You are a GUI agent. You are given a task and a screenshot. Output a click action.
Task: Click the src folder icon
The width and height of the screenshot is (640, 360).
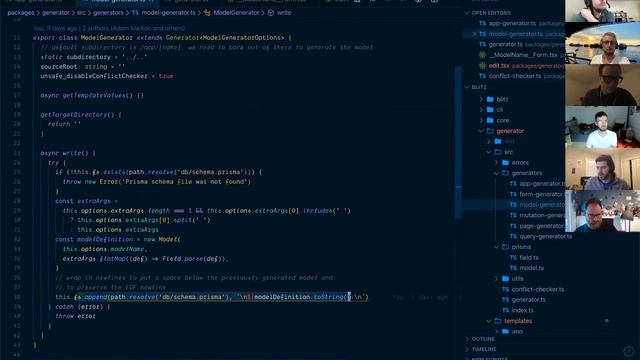click(x=498, y=152)
